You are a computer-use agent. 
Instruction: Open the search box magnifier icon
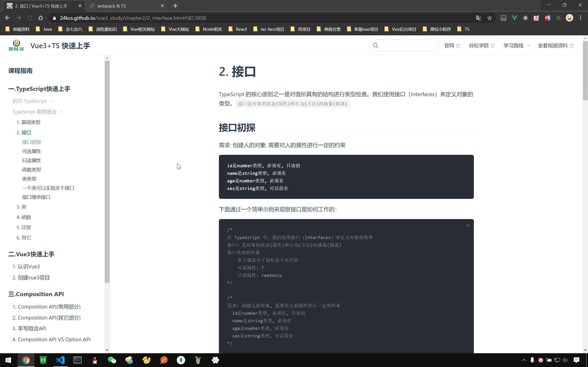(375, 45)
